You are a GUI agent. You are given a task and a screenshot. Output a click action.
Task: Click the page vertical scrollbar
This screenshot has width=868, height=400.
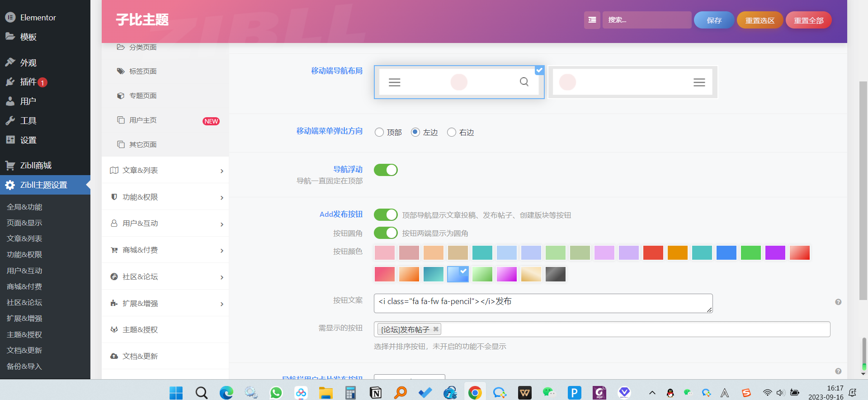pos(863,190)
